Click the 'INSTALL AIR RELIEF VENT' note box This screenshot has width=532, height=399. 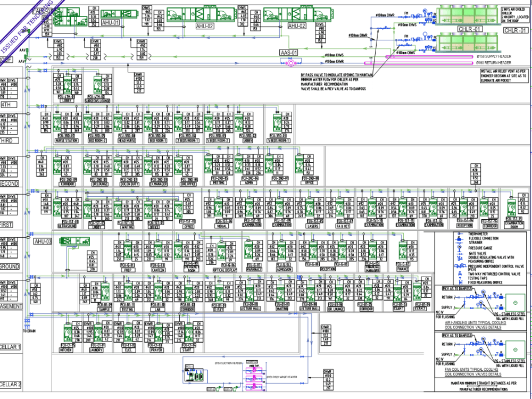tap(503, 76)
